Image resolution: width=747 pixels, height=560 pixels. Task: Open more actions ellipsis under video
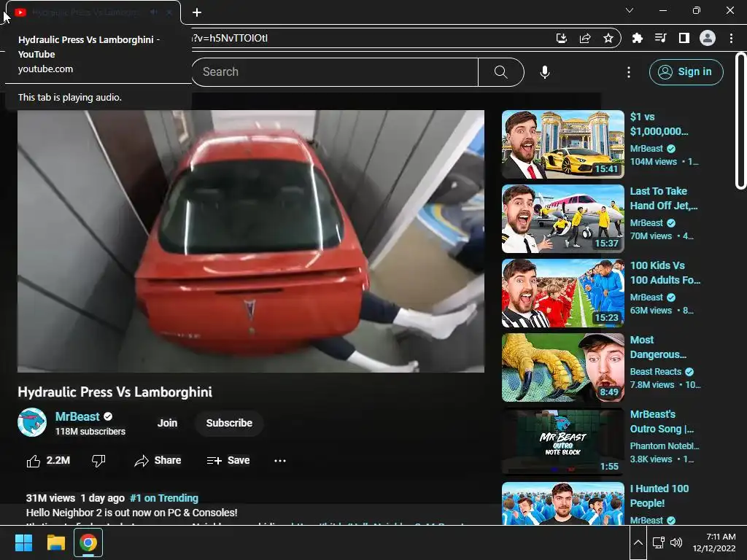(280, 461)
